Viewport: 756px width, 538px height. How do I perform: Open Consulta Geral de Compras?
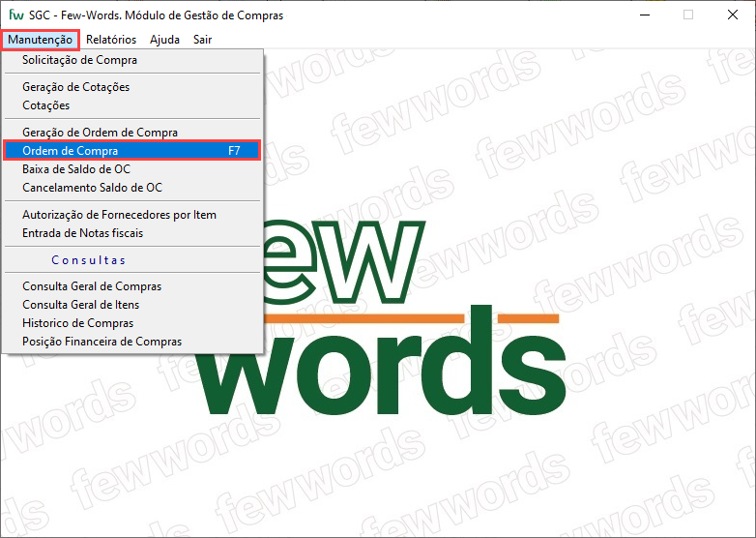(x=132, y=286)
